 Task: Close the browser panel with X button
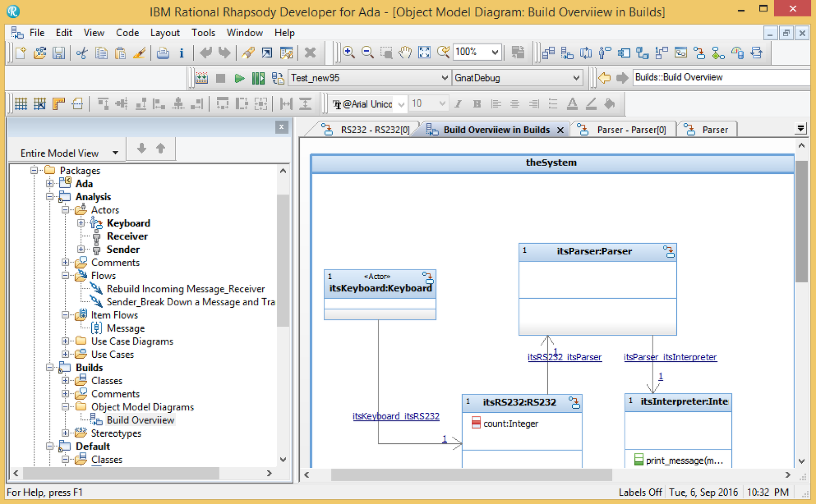282,127
